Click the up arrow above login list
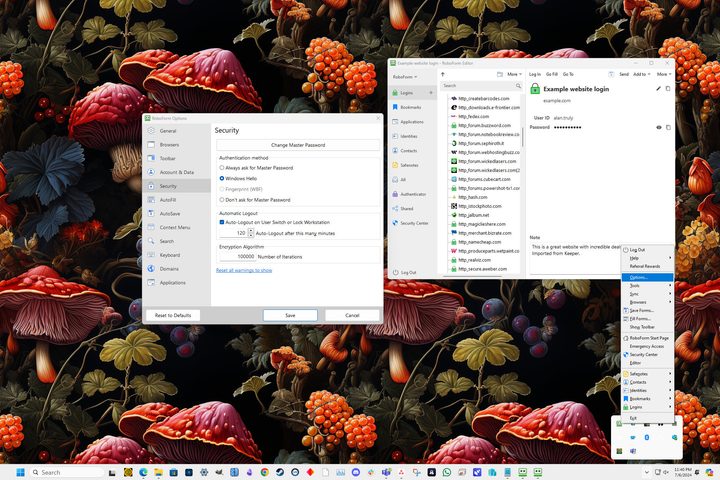720x480 pixels. click(443, 74)
